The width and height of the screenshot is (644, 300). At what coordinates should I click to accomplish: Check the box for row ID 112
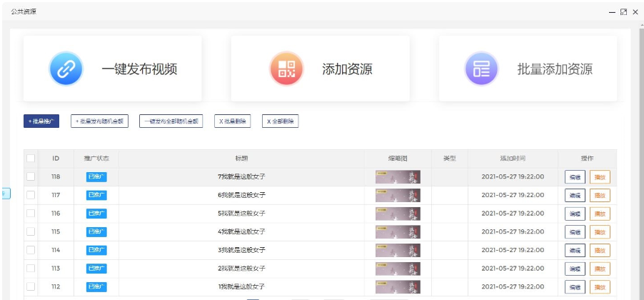pos(31,286)
